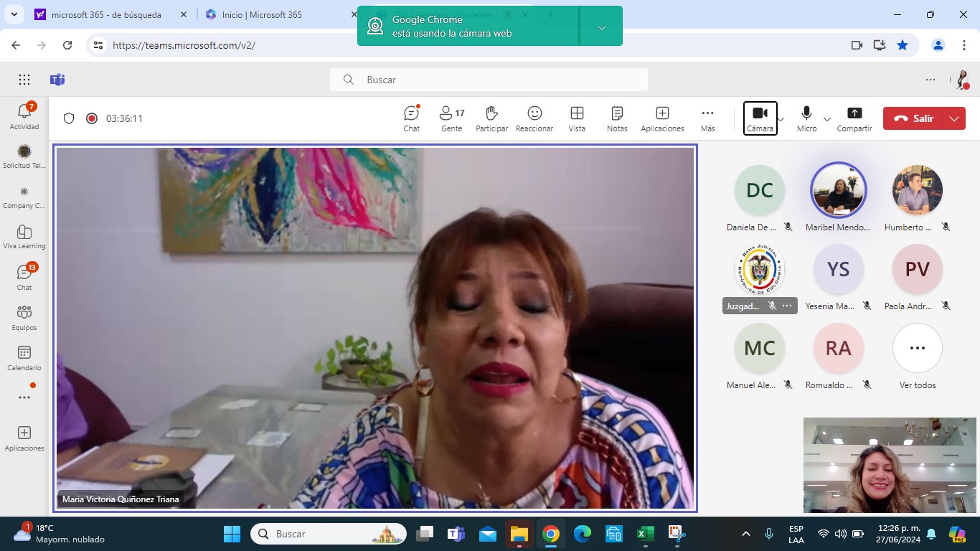This screenshot has height=551, width=980.
Task: Go to Actividad in the sidebar
Action: pyautogui.click(x=24, y=116)
